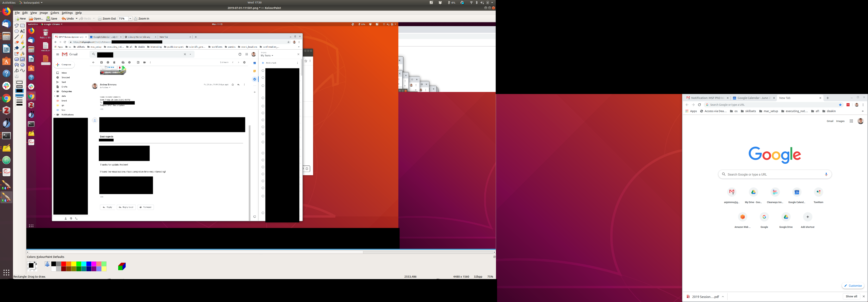Pick the red color swatch in palette
The image size is (868, 302).
(x=63, y=264)
